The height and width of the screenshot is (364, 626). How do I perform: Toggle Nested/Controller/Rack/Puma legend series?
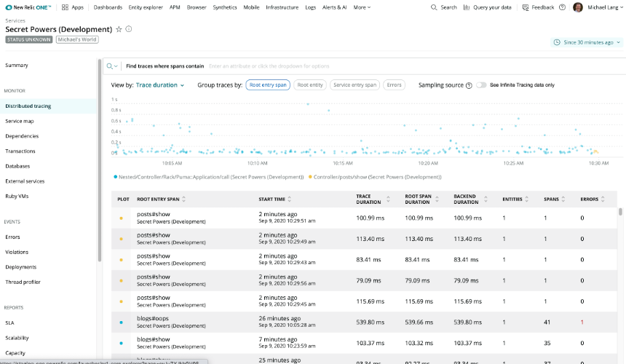point(208,177)
